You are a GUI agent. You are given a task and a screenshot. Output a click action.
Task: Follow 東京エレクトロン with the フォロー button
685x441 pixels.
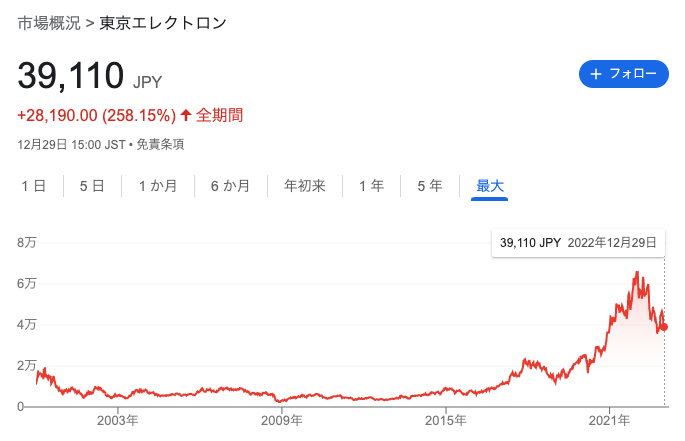623,74
